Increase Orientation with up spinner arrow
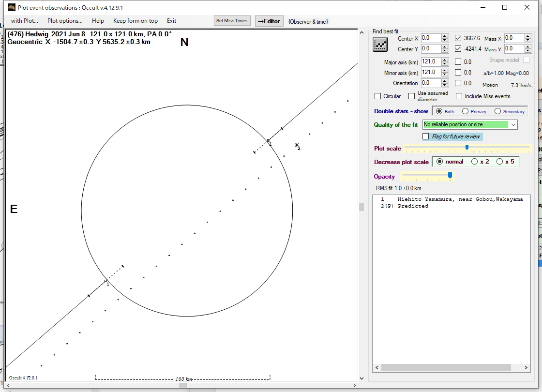This screenshot has width=542, height=392. pyautogui.click(x=445, y=81)
